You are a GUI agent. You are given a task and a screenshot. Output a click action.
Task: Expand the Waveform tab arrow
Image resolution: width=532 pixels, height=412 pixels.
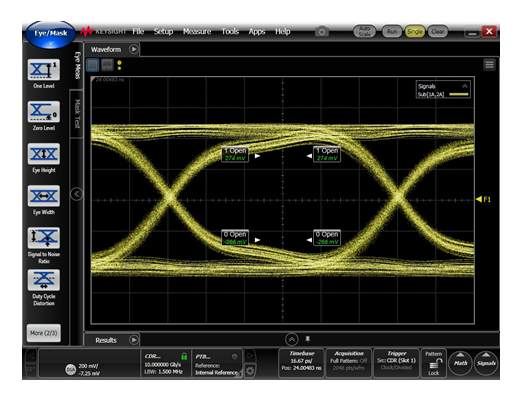[x=134, y=50]
